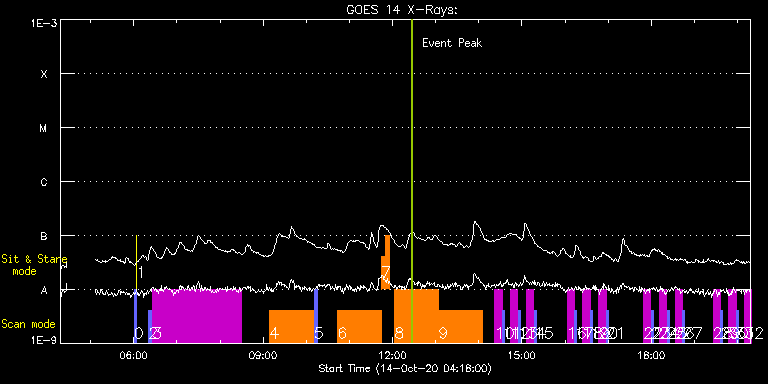
Task: Click the green Event Peak vertical line
Action: pyautogui.click(x=412, y=181)
